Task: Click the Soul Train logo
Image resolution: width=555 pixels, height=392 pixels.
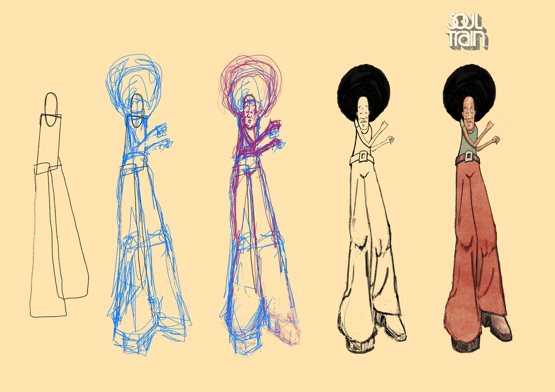Action: click(x=467, y=31)
